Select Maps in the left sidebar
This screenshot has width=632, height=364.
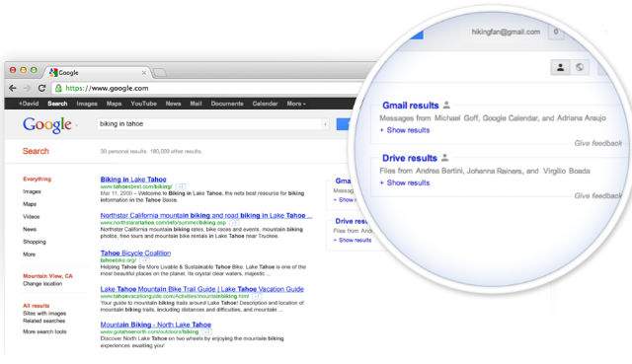(x=30, y=204)
